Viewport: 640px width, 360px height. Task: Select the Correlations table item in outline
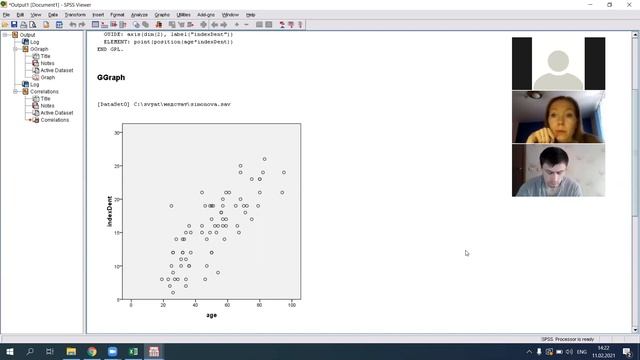55,120
